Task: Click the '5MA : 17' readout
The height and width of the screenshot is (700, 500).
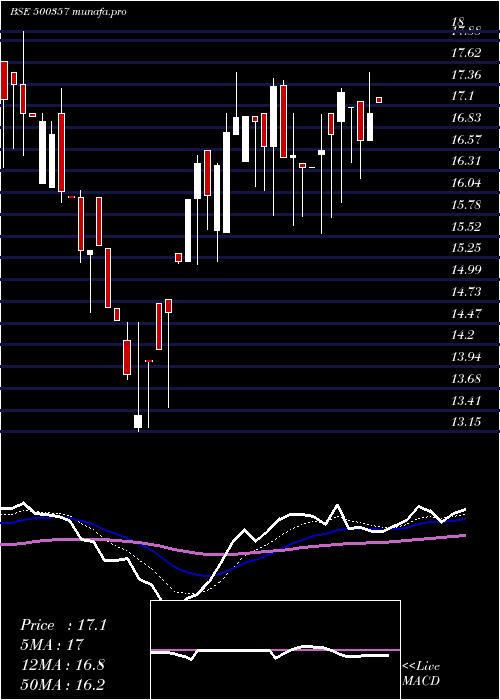Action: [52, 645]
